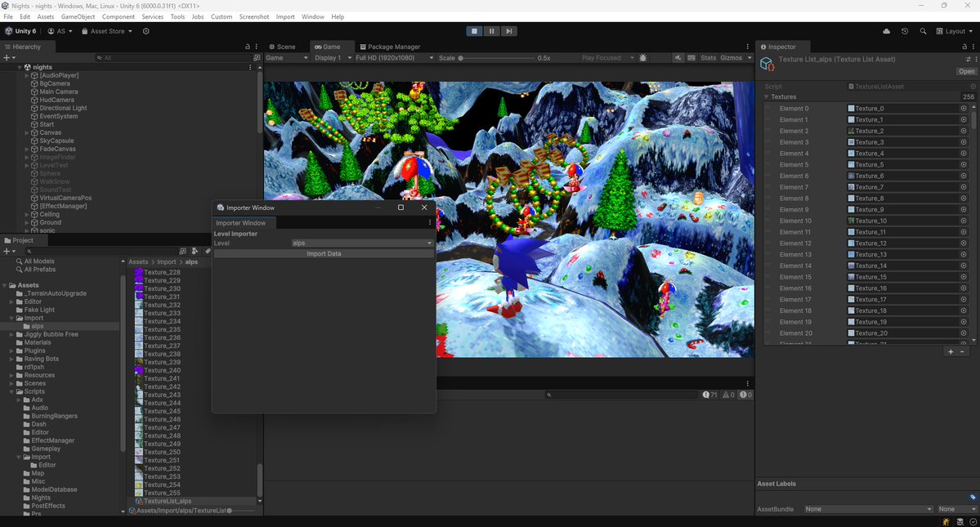980x527 pixels.
Task: Open the Inspector tab three-dot menu
Action: tap(973, 47)
